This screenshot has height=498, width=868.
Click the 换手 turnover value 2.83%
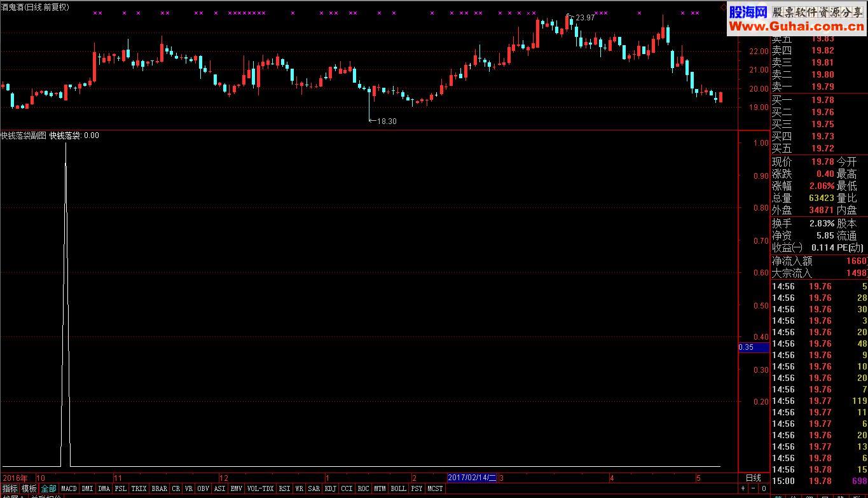[x=822, y=223]
